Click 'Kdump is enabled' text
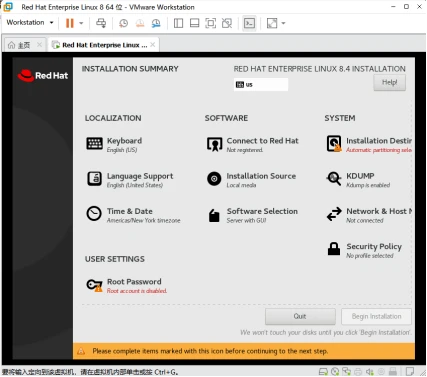 (x=368, y=185)
